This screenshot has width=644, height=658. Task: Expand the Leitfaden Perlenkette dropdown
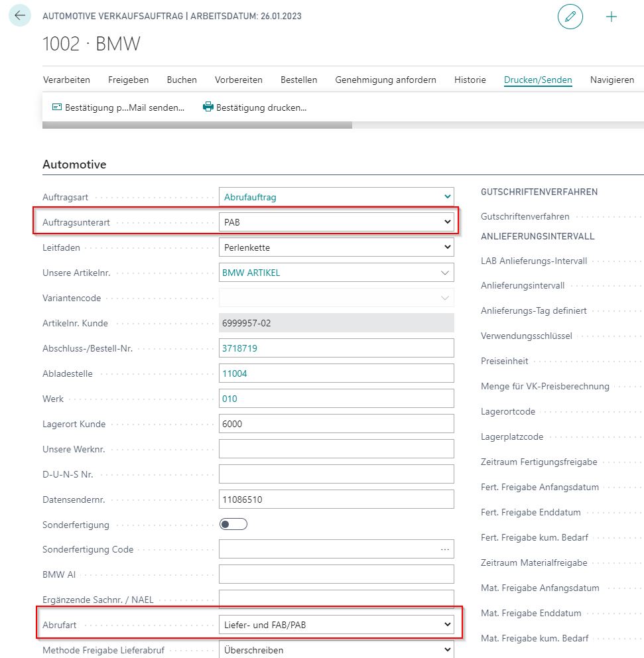coord(447,247)
